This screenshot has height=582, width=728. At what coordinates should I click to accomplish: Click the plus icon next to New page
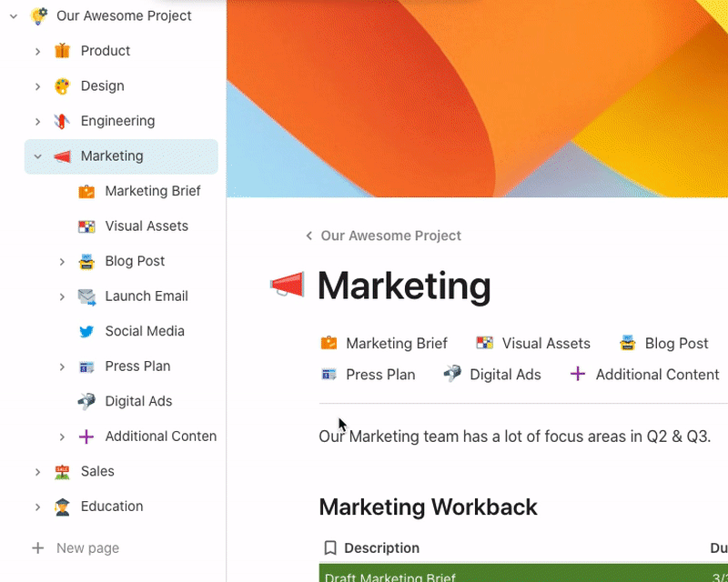pyautogui.click(x=38, y=548)
